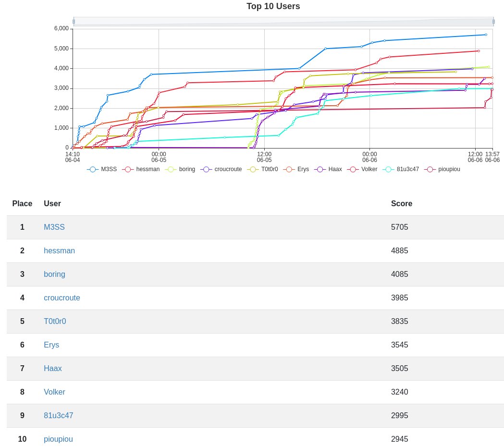The width and height of the screenshot is (504, 447).
Task: Toggle T0t0r0 series in chart legend
Action: coord(263,169)
